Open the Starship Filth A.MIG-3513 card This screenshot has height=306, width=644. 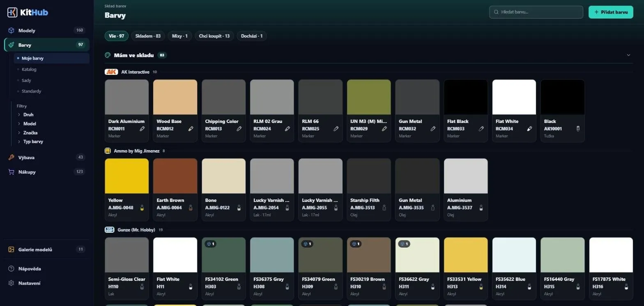point(369,190)
